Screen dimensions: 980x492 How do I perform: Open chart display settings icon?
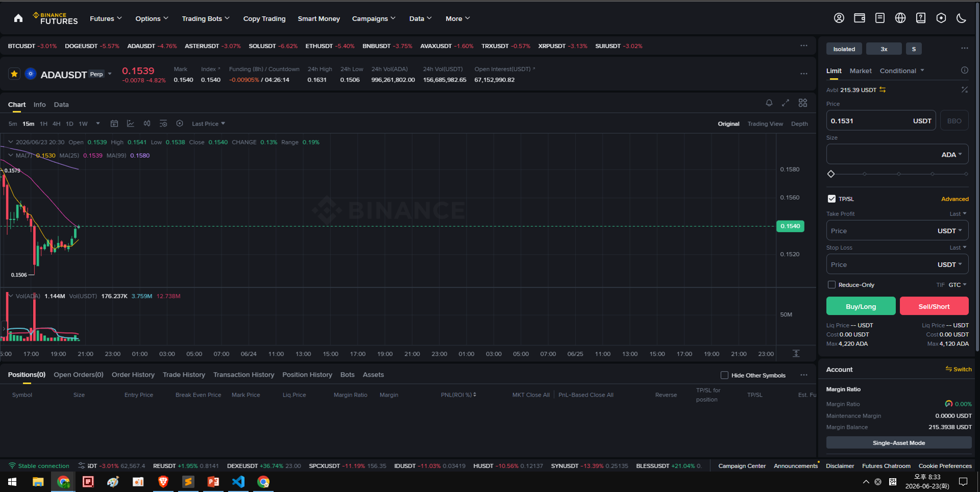163,124
